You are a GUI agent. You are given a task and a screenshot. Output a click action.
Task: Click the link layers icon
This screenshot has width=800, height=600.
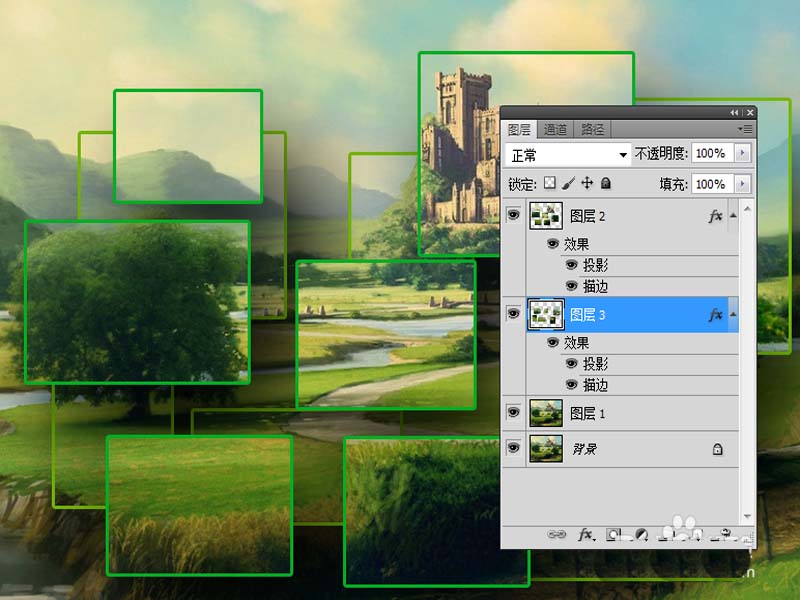(557, 534)
